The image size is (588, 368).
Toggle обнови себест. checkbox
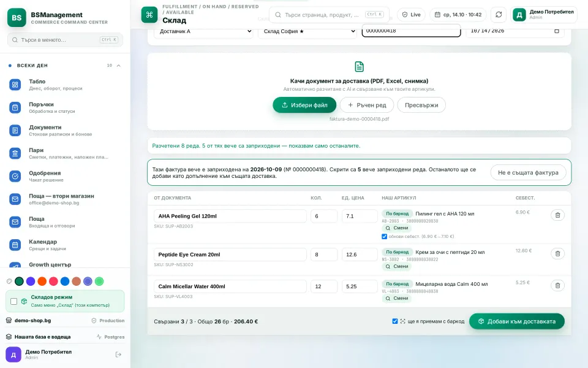[x=385, y=237]
